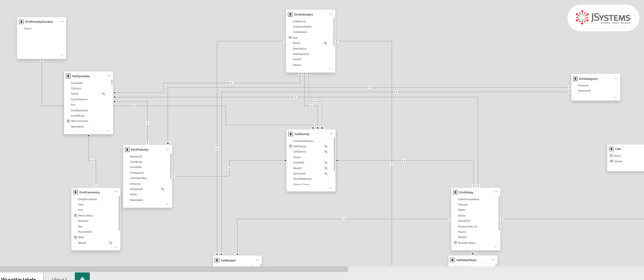
Task: Add a new layout with plus button
Action: [x=82, y=277]
